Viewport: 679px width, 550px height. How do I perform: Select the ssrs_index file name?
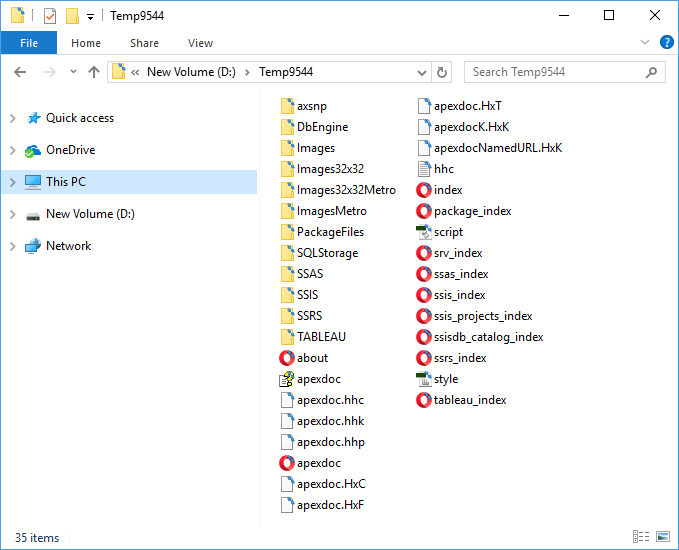pyautogui.click(x=460, y=358)
